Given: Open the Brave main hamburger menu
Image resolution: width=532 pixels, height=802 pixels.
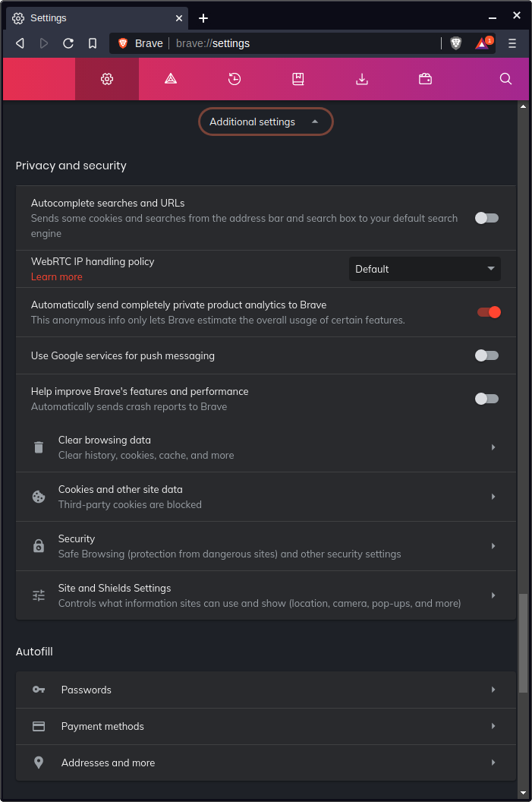Looking at the screenshot, I should point(512,43).
